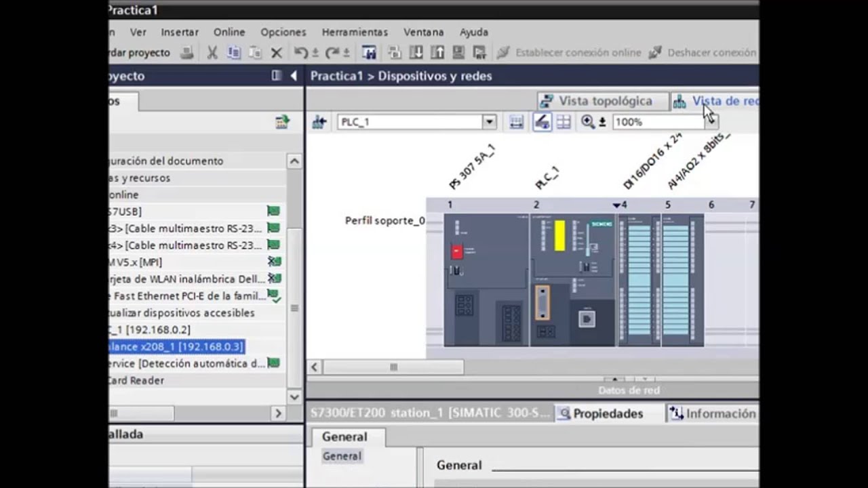
Task: Click the show module labels icon
Action: (x=517, y=122)
